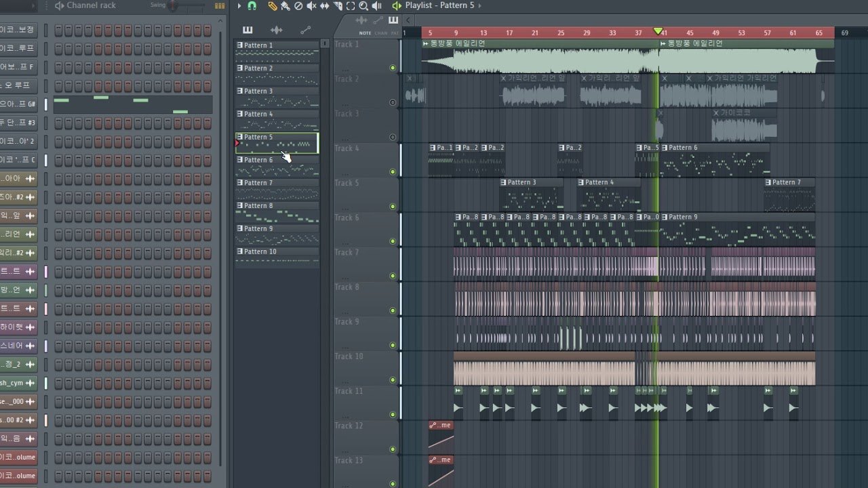868x488 pixels.
Task: Toggle the playlist snap magnet icon
Action: point(252,5)
